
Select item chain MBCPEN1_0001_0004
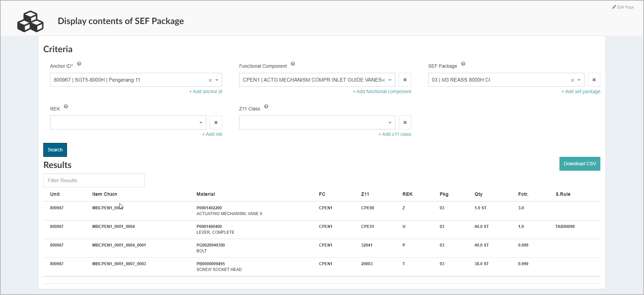[114, 227]
